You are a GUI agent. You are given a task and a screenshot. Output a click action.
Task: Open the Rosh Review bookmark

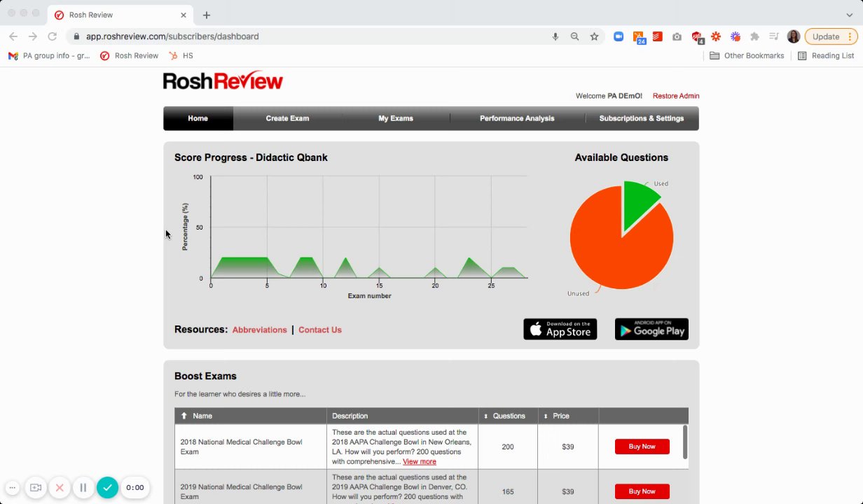(130, 55)
